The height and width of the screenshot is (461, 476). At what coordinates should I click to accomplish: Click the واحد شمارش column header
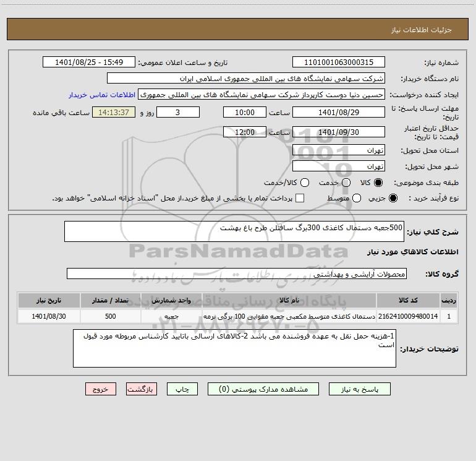pyautogui.click(x=171, y=300)
